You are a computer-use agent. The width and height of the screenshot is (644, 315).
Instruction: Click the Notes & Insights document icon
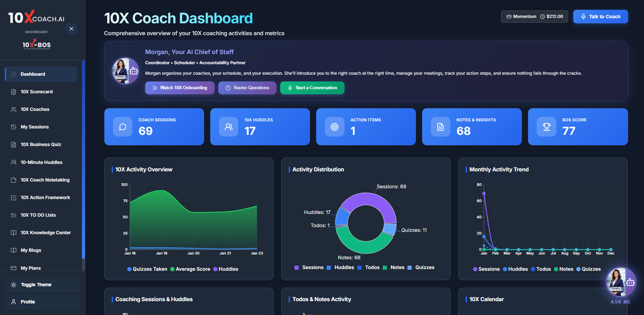pyautogui.click(x=440, y=127)
